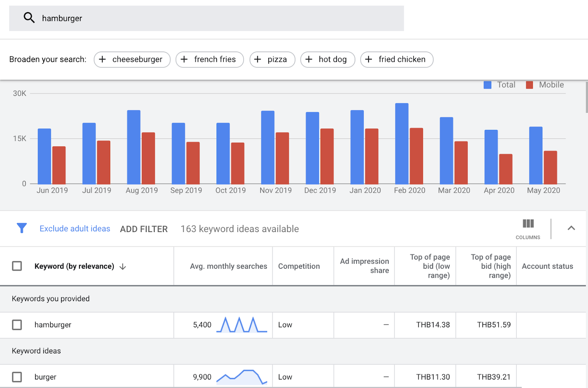Click the sort arrow beside Keyword (by relevance)
This screenshot has width=588, height=388.
[123, 267]
